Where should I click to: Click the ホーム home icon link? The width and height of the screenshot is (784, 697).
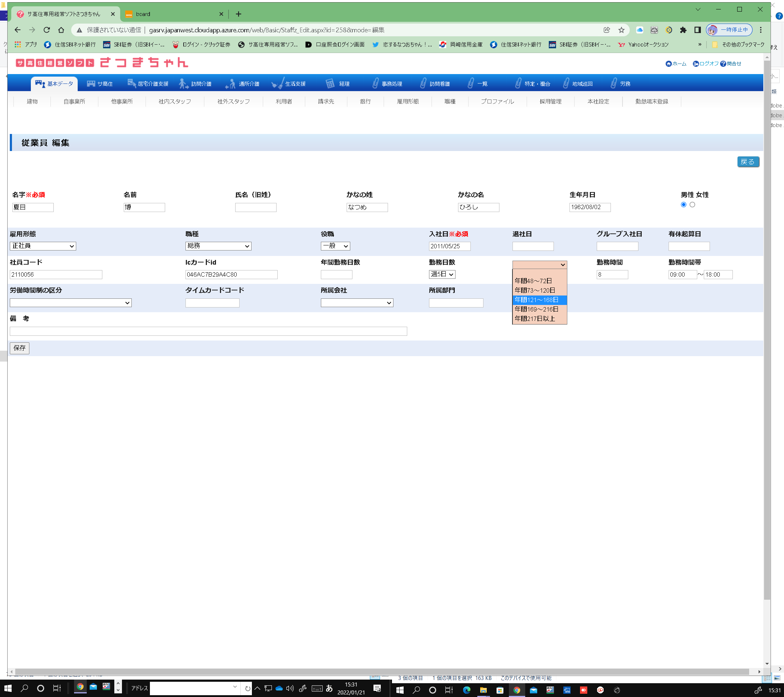click(669, 64)
